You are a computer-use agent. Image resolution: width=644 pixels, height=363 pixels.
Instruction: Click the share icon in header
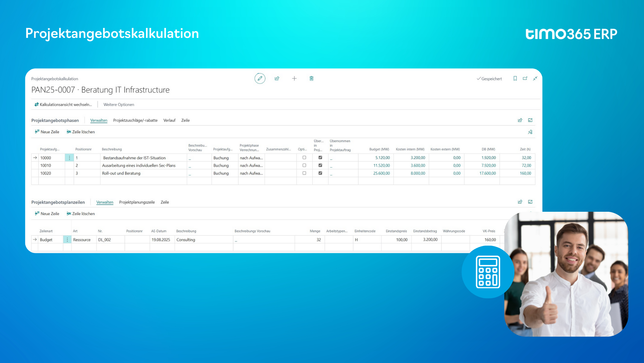tap(277, 78)
